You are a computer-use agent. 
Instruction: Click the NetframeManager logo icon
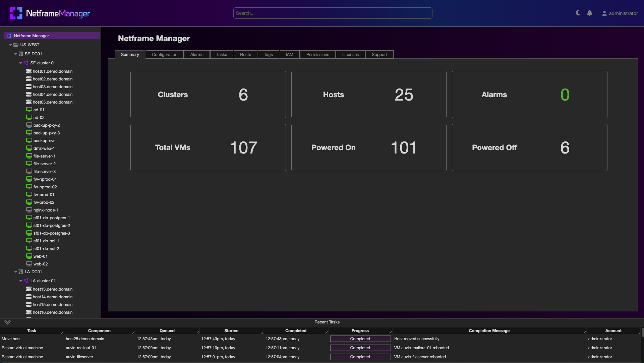click(16, 13)
